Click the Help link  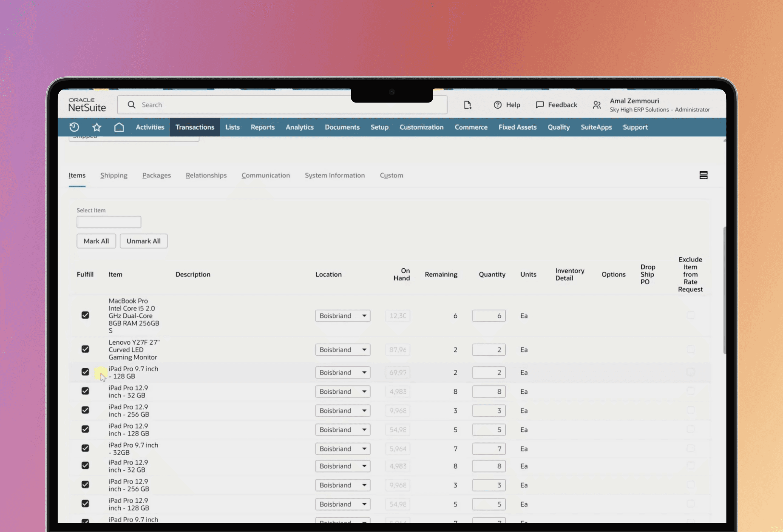[x=513, y=105]
